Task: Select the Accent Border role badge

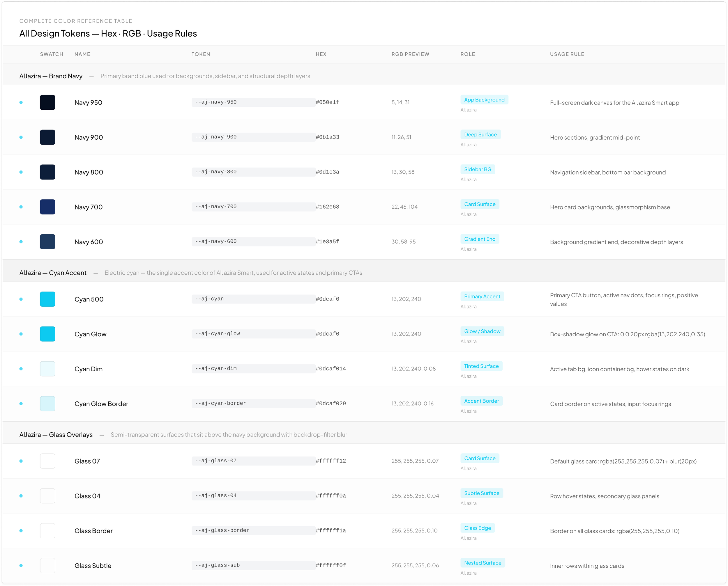Action: [x=481, y=401]
